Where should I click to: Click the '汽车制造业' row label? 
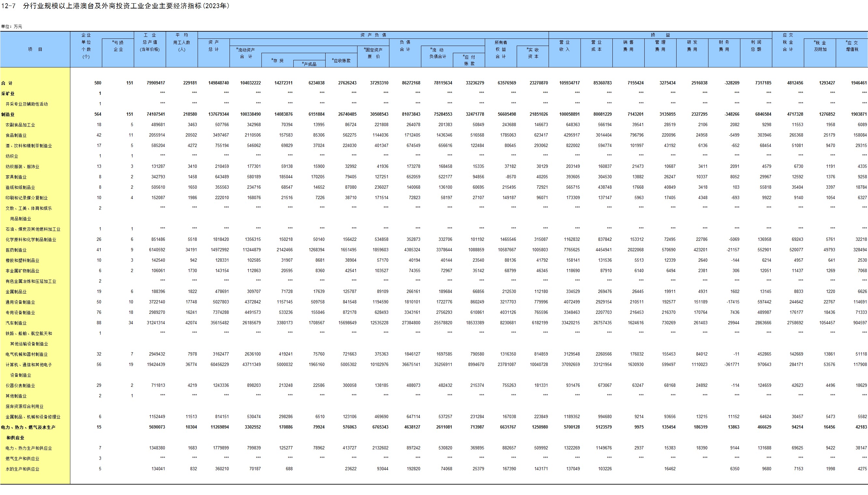click(16, 323)
